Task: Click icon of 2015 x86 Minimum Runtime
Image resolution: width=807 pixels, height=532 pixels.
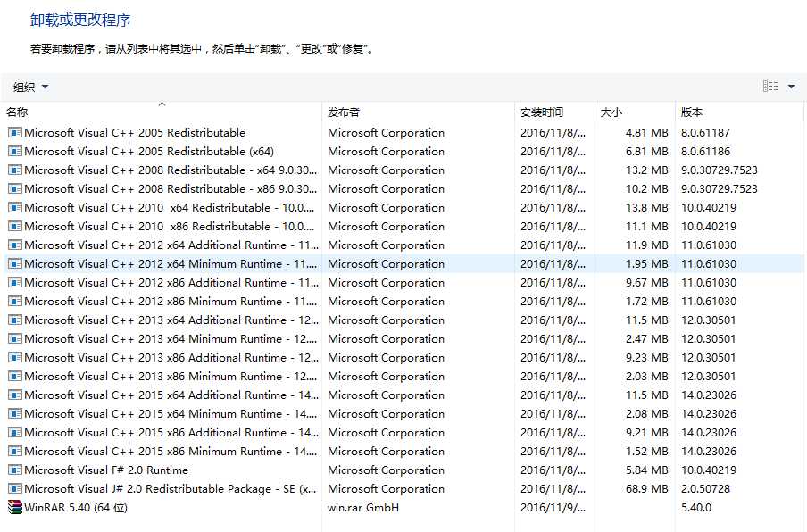Action: click(x=15, y=452)
